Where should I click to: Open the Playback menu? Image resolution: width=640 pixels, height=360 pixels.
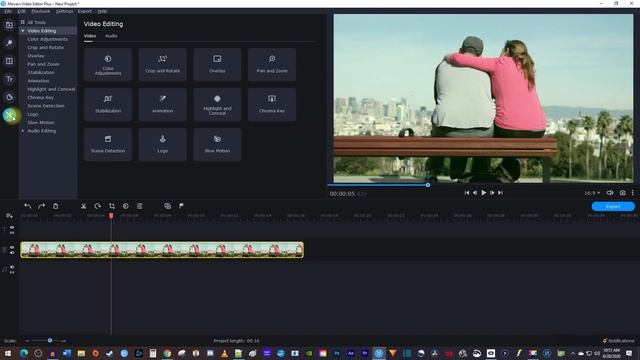pos(41,11)
